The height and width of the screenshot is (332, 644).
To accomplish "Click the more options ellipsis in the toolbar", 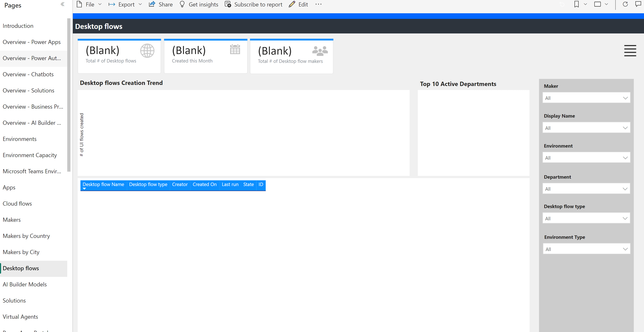I will [x=318, y=4].
